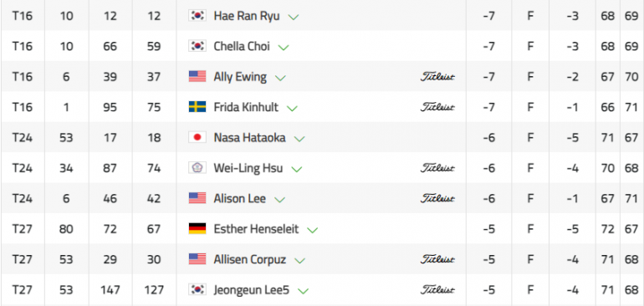
Task: Click Wei-Ling Hsu's total score of -6
Action: point(488,168)
